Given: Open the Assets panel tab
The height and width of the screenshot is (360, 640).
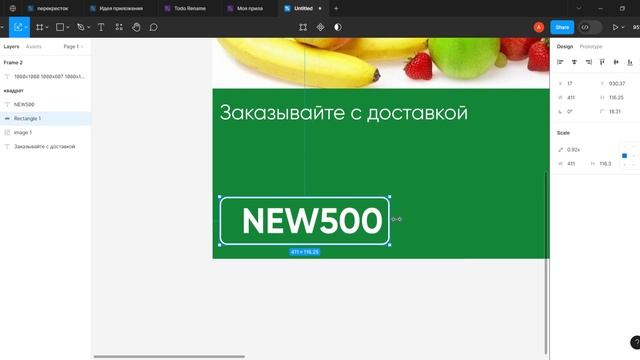Looking at the screenshot, I should coord(33,47).
